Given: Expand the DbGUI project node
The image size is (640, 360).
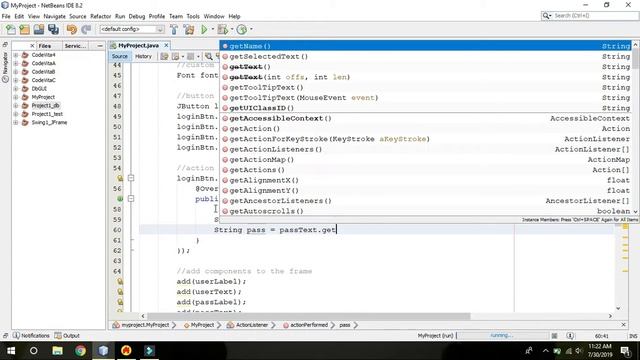Looking at the screenshot, I should [16, 89].
